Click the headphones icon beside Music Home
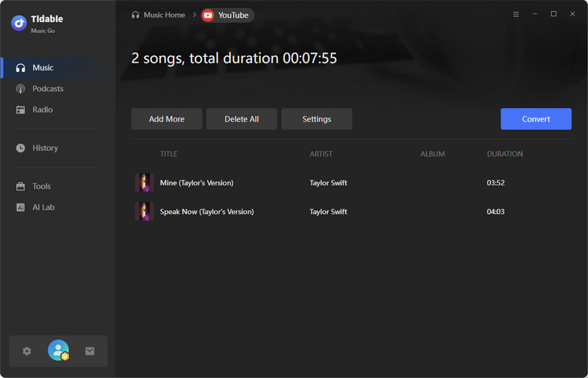Screen dimensions: 588x378 pyautogui.click(x=135, y=15)
